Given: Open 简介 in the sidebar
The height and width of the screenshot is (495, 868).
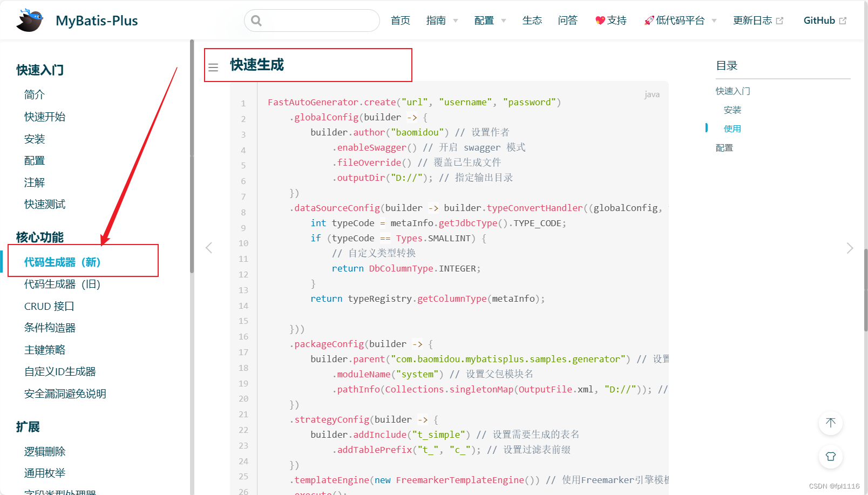Looking at the screenshot, I should (x=35, y=94).
